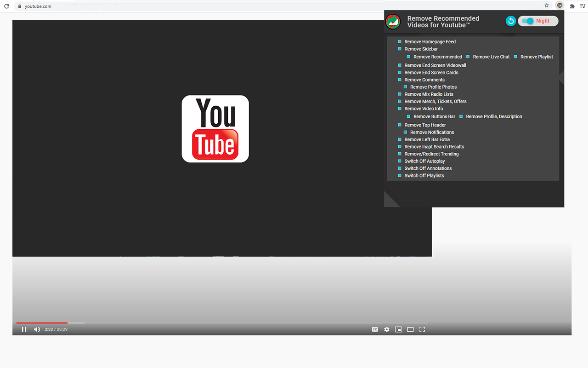Check Remove Live Chat option
Image resolution: width=588 pixels, height=368 pixels.
(468, 57)
